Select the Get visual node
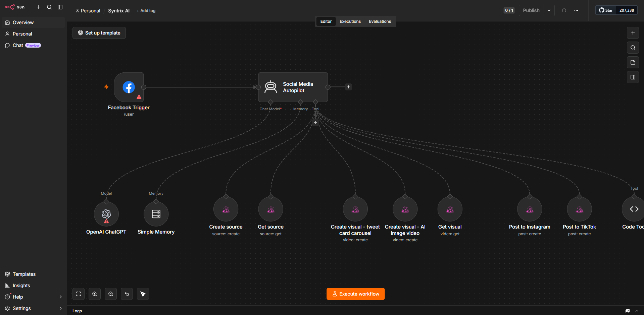The width and height of the screenshot is (644, 315). pyautogui.click(x=450, y=209)
